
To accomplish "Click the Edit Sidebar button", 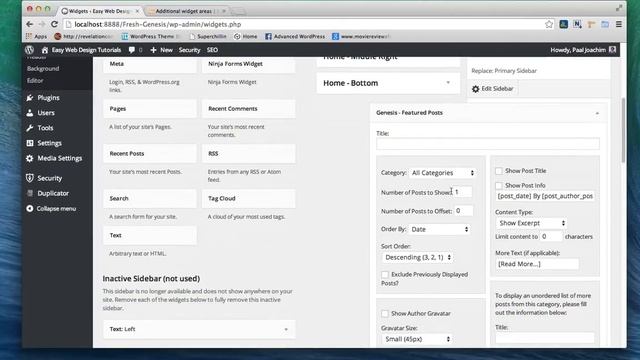I will [493, 89].
